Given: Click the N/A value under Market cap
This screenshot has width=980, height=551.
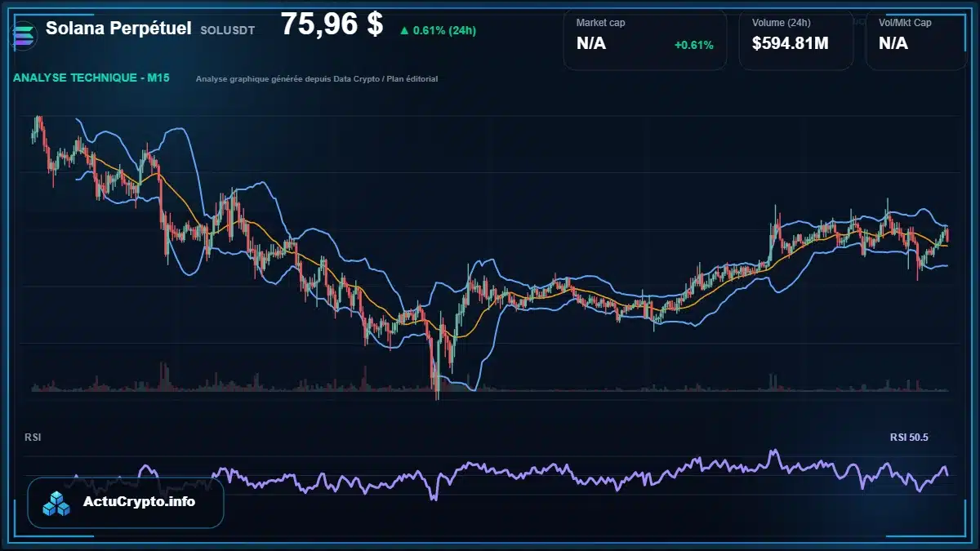Looking at the screenshot, I should point(591,44).
